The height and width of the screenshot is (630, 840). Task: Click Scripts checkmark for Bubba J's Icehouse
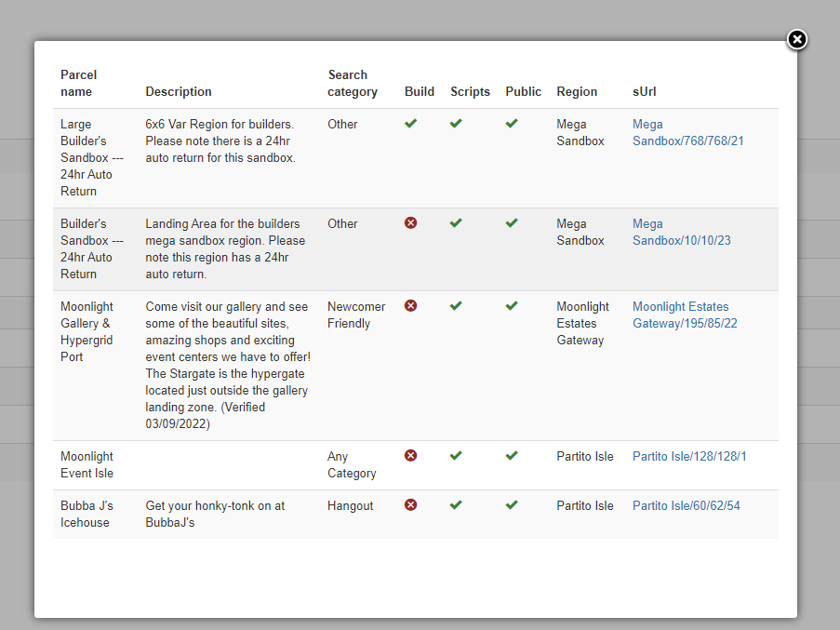click(456, 505)
